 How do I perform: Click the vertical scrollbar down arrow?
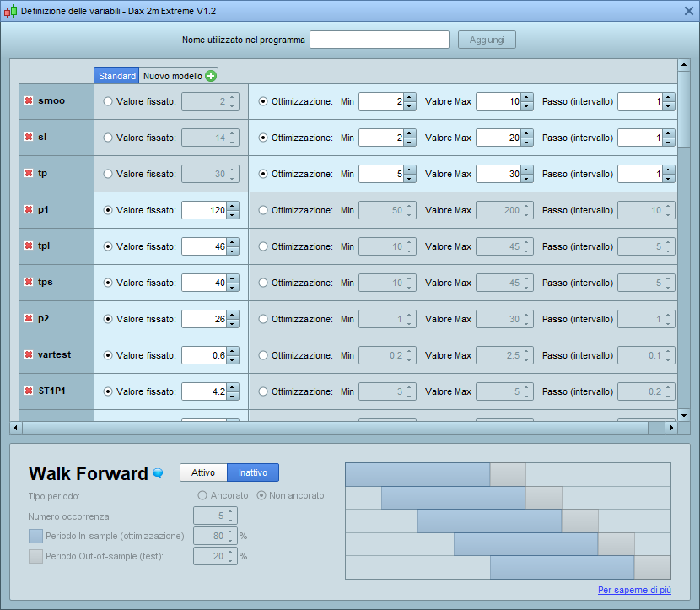click(x=684, y=415)
